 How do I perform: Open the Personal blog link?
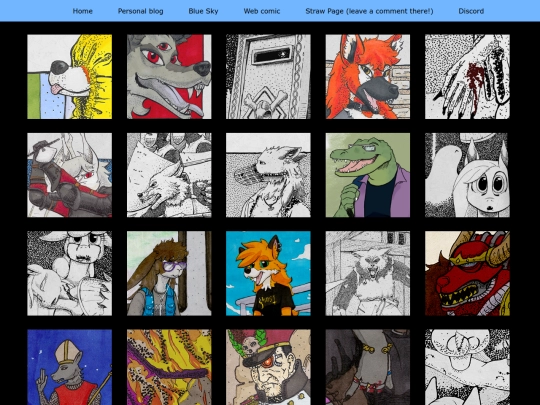click(141, 11)
